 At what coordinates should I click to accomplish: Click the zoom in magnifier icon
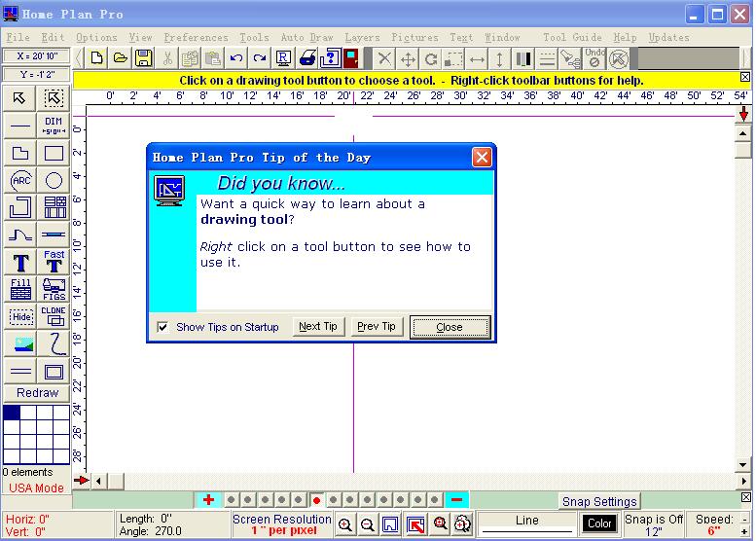click(344, 524)
